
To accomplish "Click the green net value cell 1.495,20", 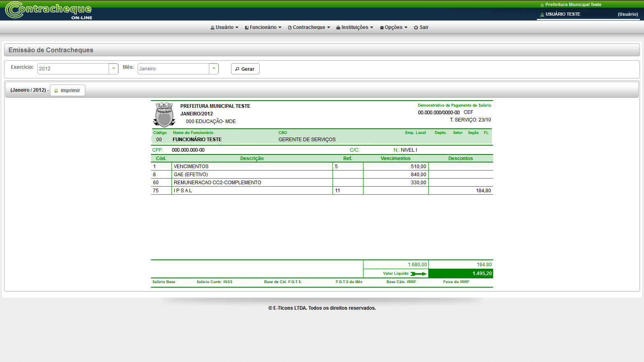I will (x=460, y=274).
